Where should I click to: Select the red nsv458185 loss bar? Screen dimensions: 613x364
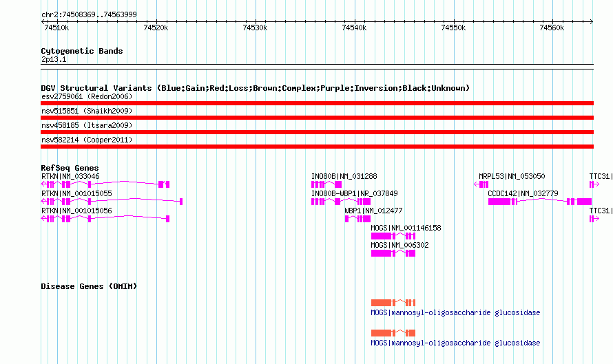tap(317, 132)
